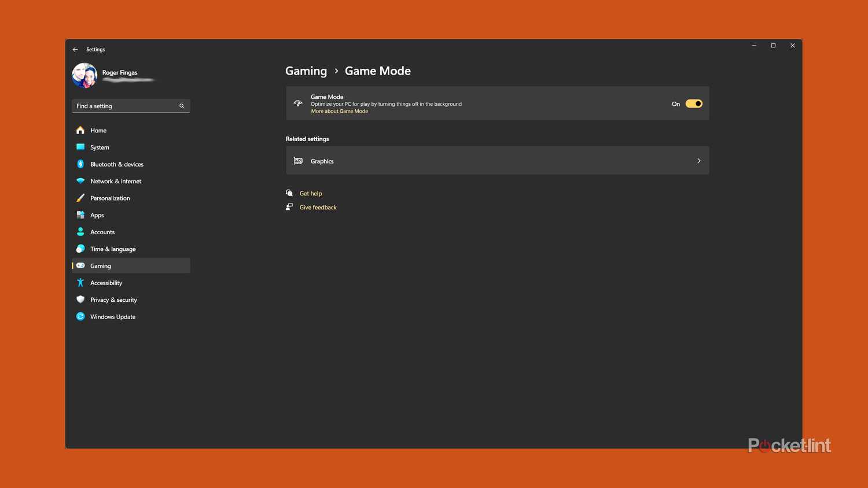Click the Windows Update icon
Viewport: 868px width, 488px height.
(x=80, y=316)
